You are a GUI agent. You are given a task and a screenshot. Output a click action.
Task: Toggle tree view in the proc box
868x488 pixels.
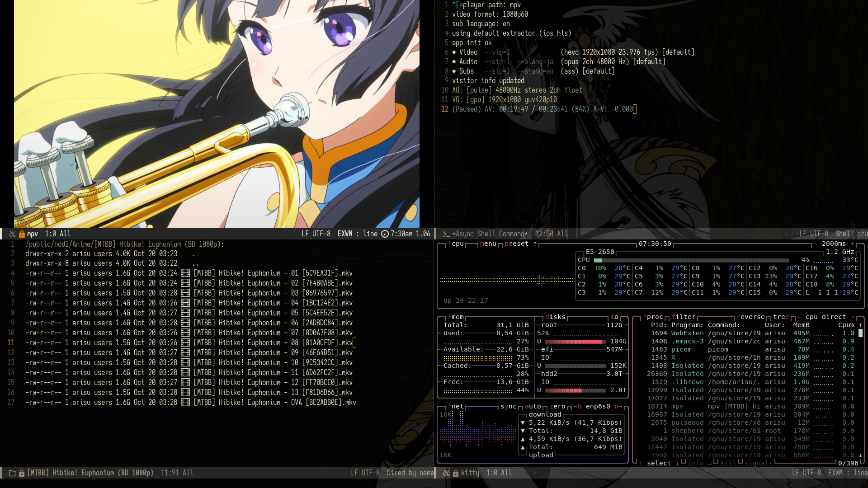click(781, 317)
